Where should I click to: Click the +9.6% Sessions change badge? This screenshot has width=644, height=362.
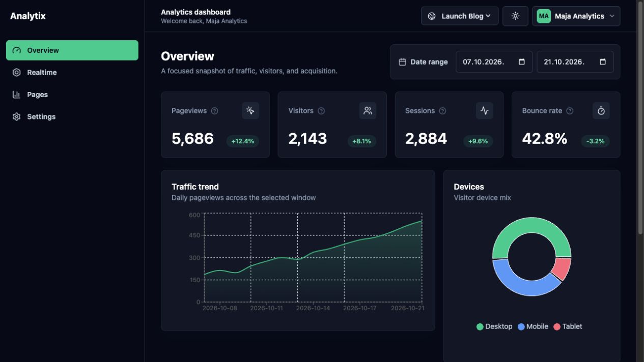pos(478,141)
